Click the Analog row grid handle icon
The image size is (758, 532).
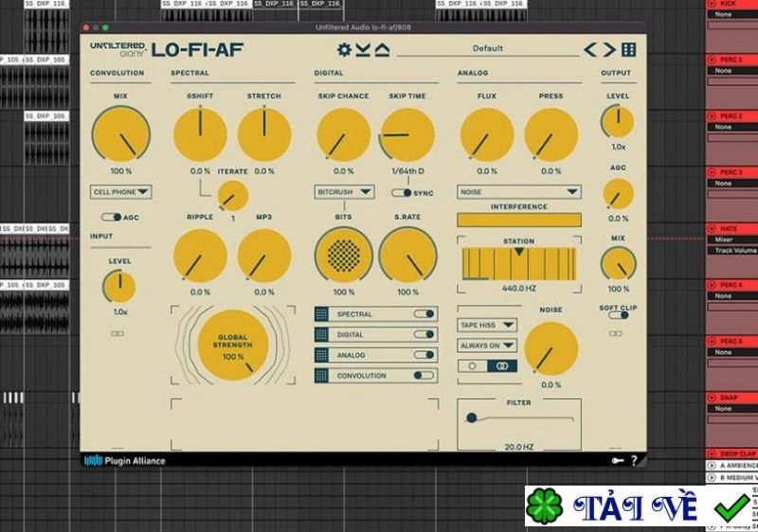321,355
